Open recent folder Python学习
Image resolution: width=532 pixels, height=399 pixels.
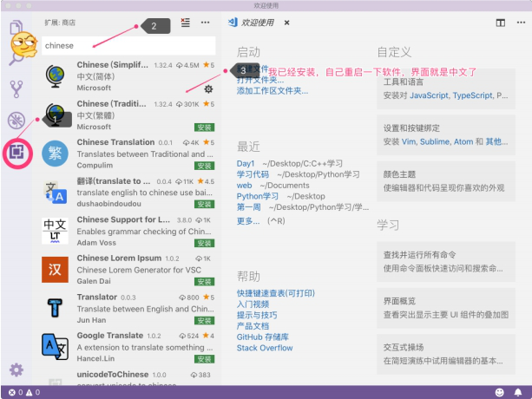(258, 196)
